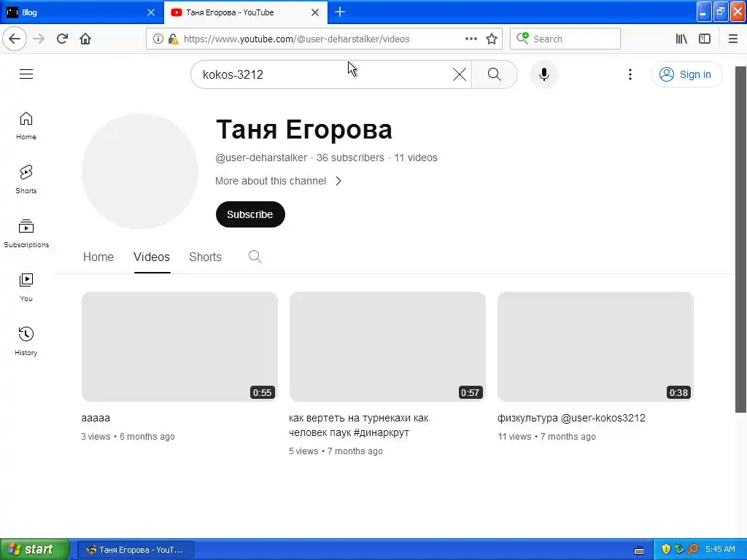Open Firefox application menu
Viewport: 747px width, 560px height.
[x=732, y=39]
